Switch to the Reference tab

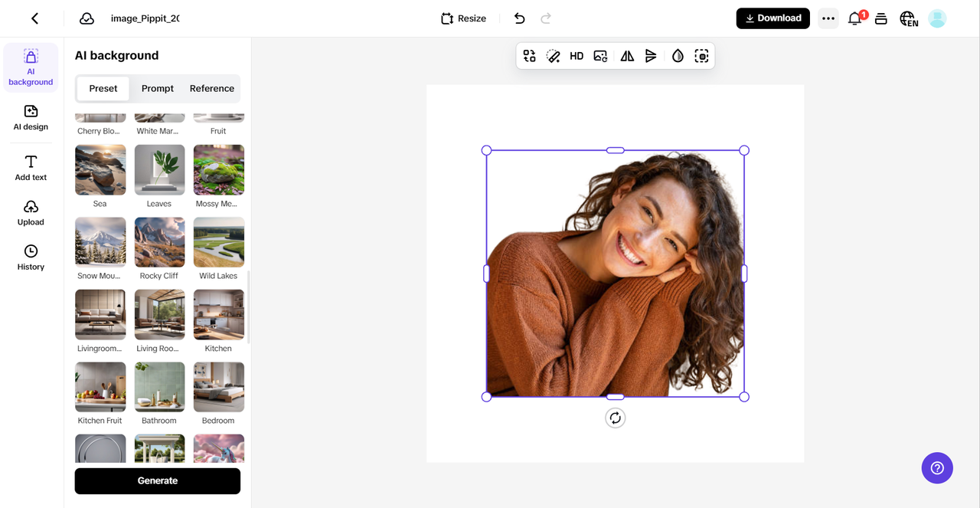coord(212,88)
